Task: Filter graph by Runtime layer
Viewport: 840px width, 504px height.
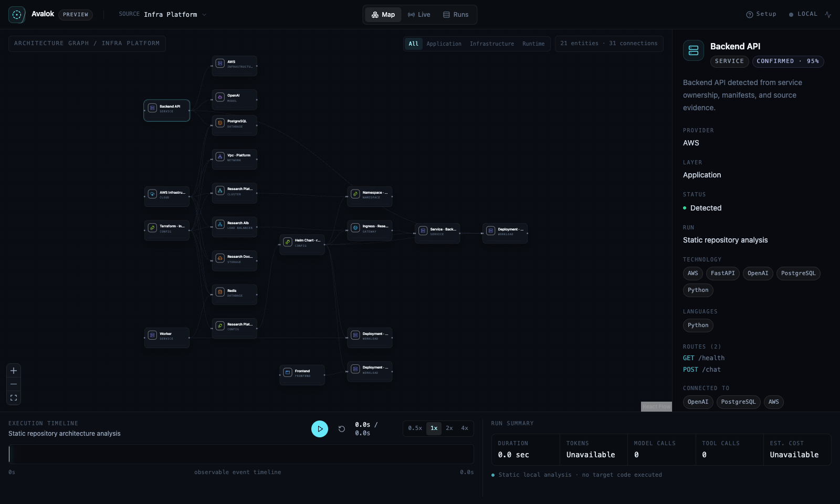Action: tap(533, 44)
